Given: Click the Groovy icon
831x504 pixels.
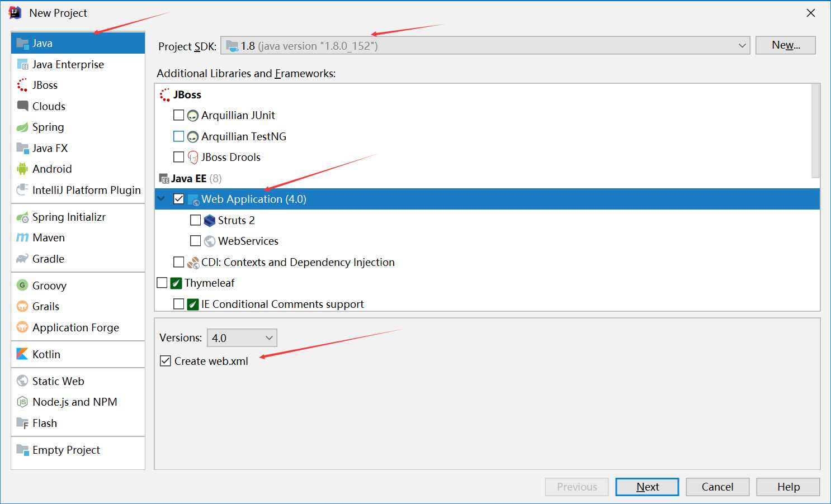Looking at the screenshot, I should pos(22,285).
